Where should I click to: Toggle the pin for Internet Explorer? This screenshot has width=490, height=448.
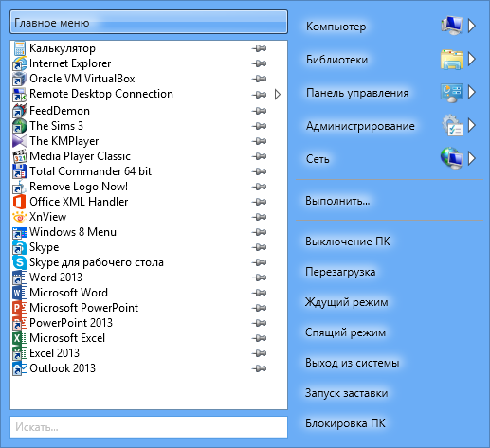tap(259, 63)
